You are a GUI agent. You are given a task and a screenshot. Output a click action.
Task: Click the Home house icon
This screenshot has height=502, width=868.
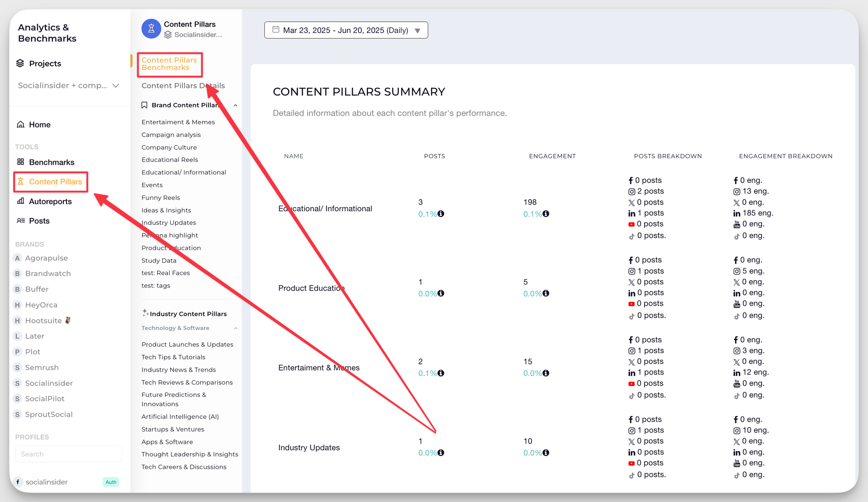coord(20,124)
